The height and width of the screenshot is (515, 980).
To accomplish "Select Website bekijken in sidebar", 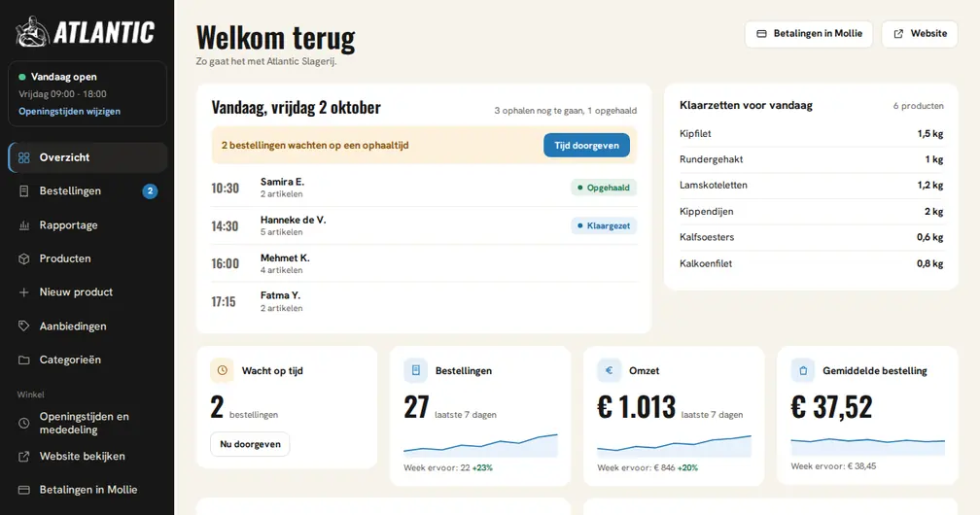I will pos(87,457).
